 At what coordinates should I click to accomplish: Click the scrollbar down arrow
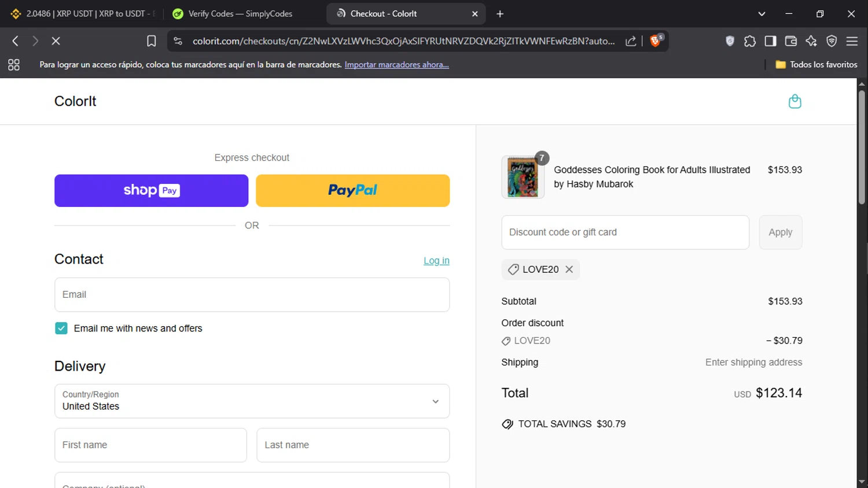point(862,482)
